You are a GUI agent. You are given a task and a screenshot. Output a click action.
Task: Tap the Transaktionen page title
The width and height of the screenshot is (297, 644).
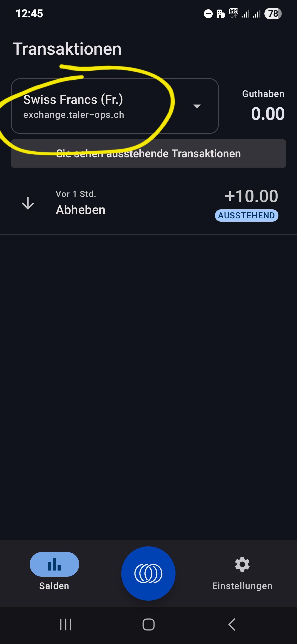point(67,49)
